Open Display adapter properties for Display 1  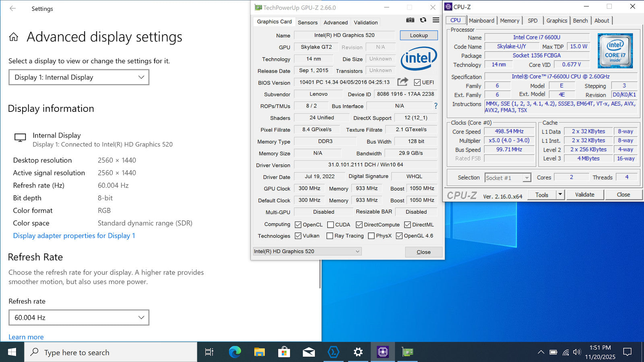point(74,236)
